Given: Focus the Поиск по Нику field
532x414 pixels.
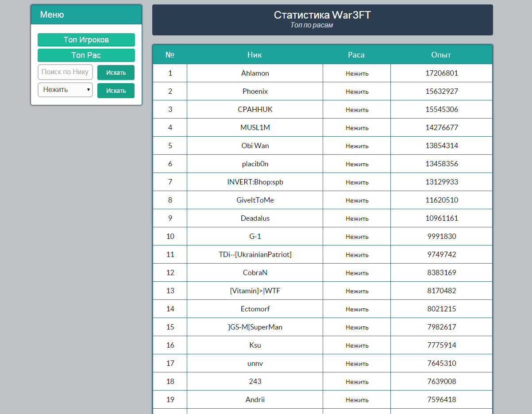Looking at the screenshot, I should tap(65, 72).
